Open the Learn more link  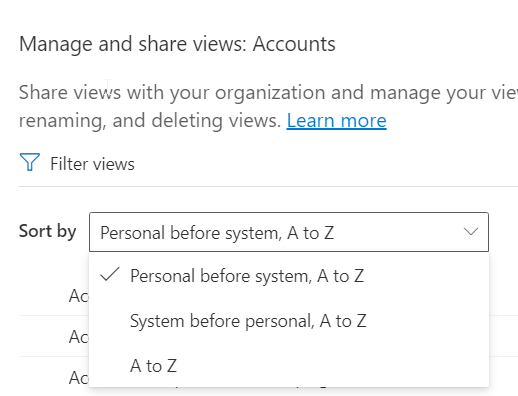point(336,120)
